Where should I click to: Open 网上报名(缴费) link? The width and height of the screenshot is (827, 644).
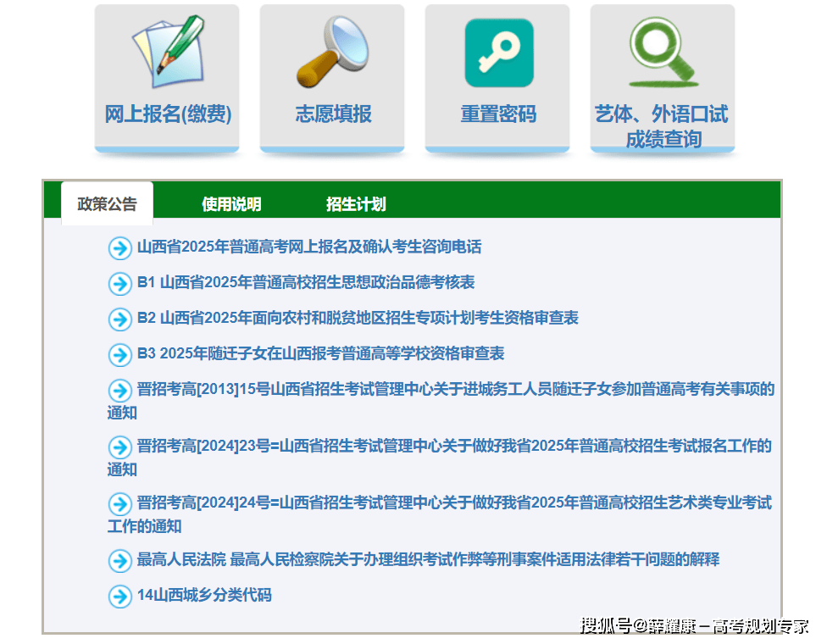[x=168, y=114]
